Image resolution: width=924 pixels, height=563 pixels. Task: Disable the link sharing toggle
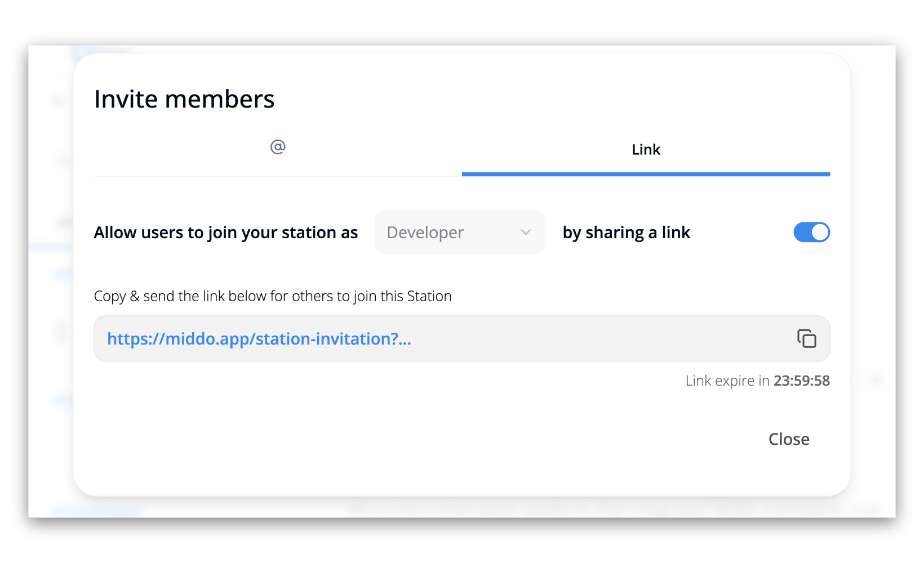click(811, 232)
